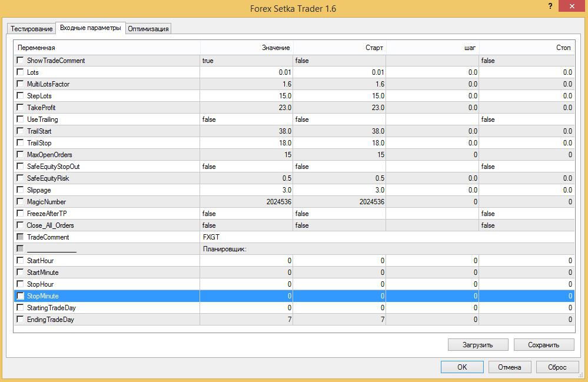Screen dimensions: 588x382
Task: Enable the ShowTradeComment checkbox
Action: click(x=20, y=60)
